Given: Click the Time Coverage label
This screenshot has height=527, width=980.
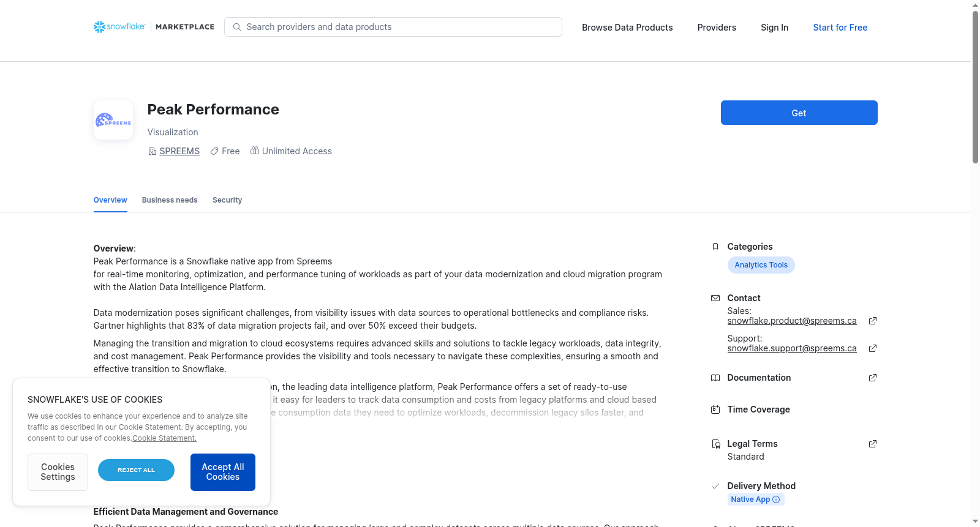Looking at the screenshot, I should [758, 409].
